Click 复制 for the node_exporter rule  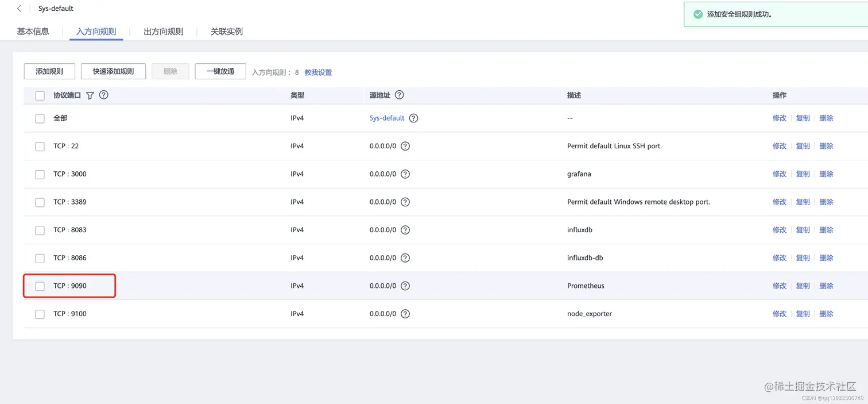pos(803,314)
